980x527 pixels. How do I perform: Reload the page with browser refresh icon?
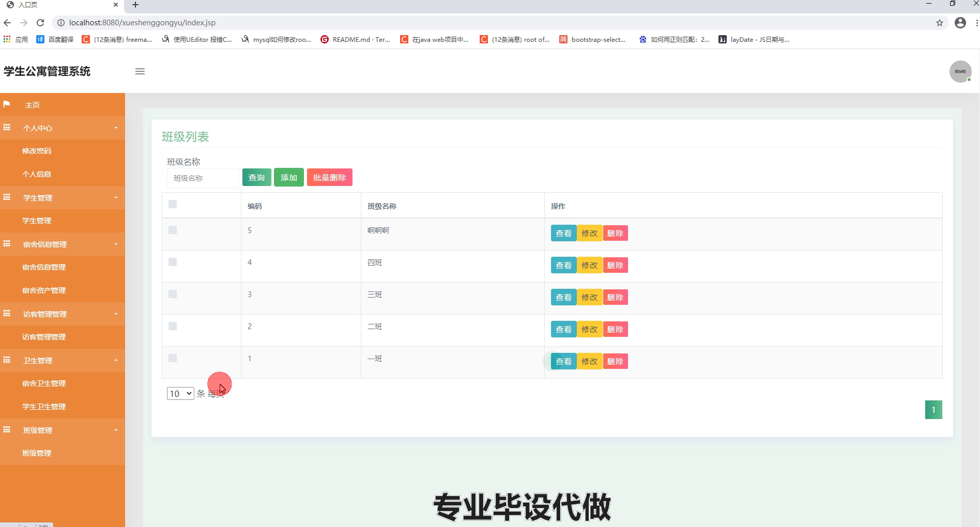pyautogui.click(x=40, y=23)
